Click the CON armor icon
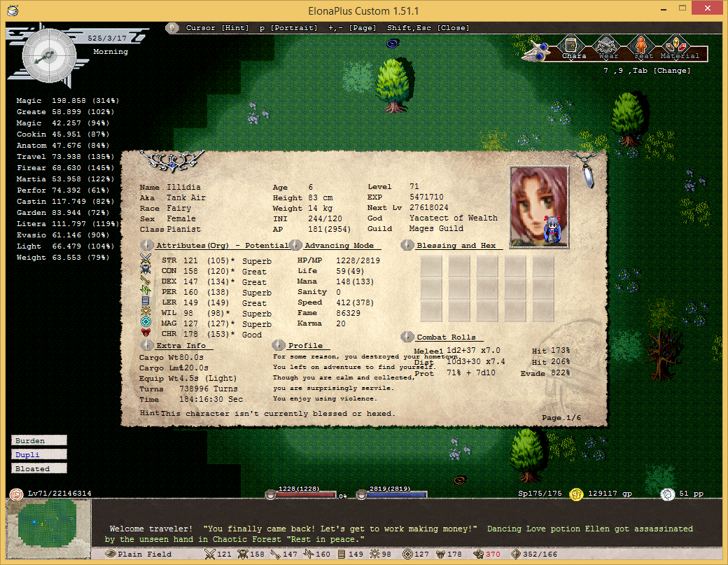Viewport: 728px width, 565px height. (146, 270)
